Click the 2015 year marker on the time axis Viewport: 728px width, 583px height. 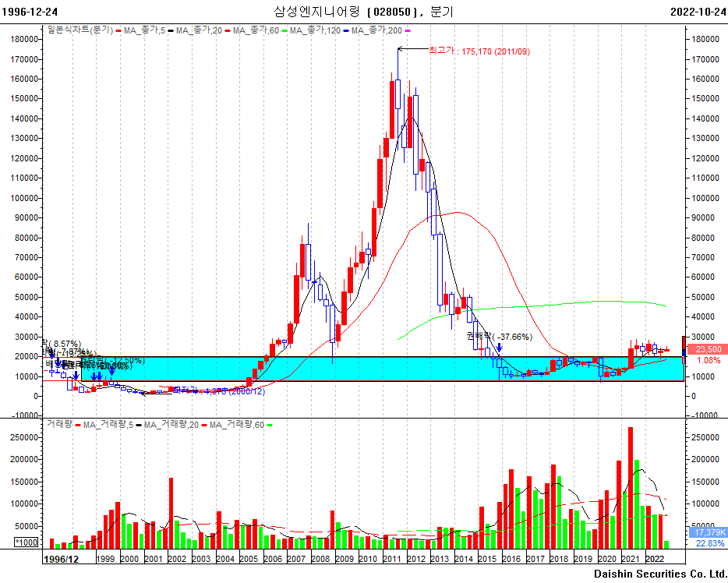487,559
